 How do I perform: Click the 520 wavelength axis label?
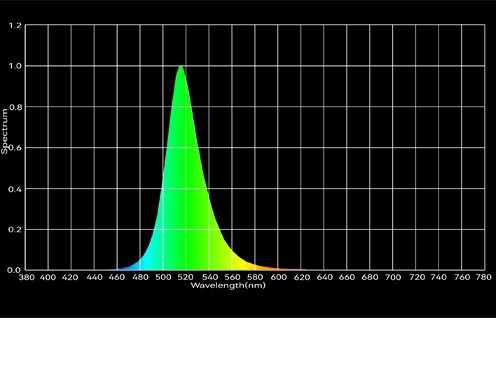pos(185,277)
